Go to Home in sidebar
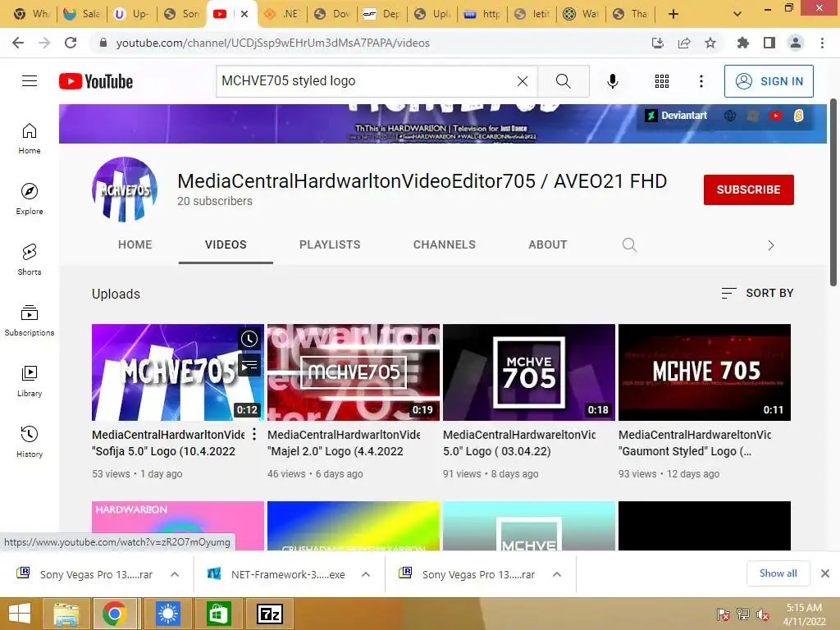Viewport: 840px width, 630px height. pos(30,138)
